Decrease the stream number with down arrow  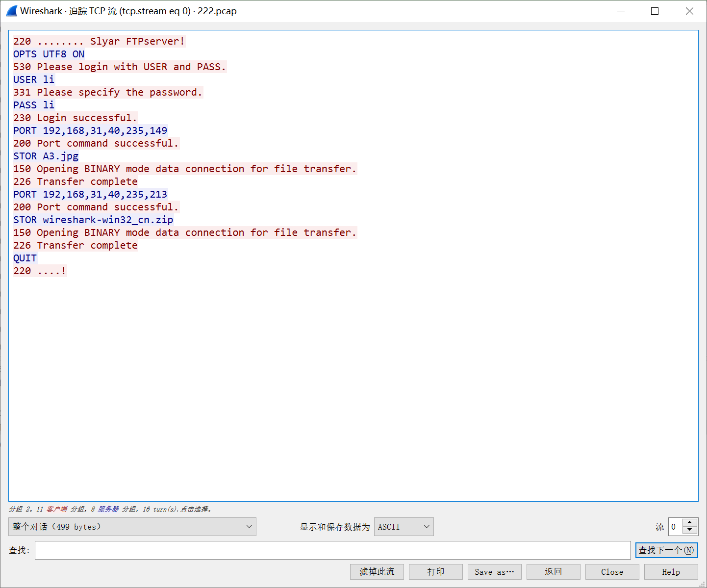pos(690,531)
